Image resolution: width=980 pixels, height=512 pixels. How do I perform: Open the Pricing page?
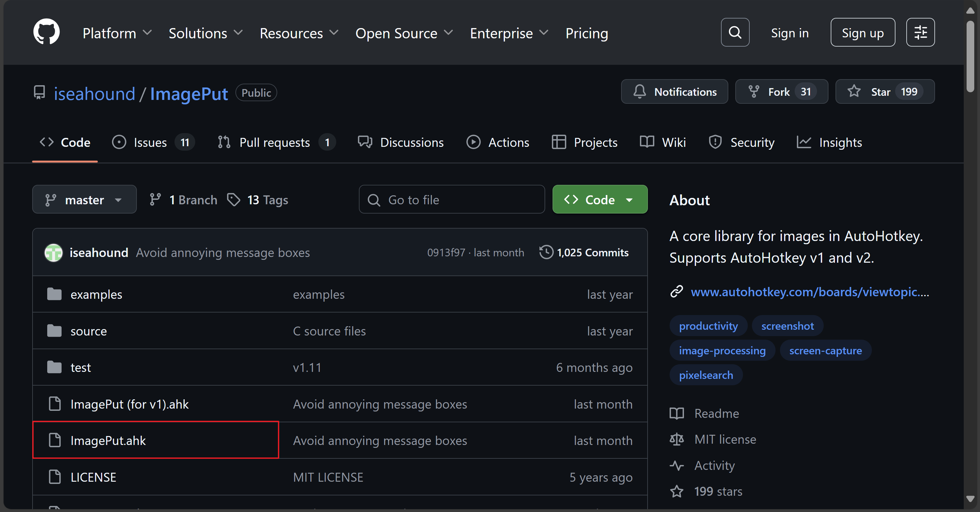point(587,33)
